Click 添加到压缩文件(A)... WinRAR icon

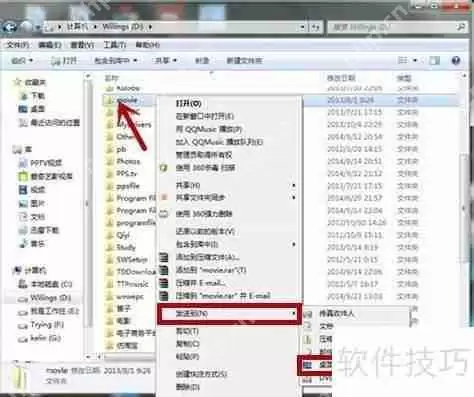pyautogui.click(x=164, y=257)
